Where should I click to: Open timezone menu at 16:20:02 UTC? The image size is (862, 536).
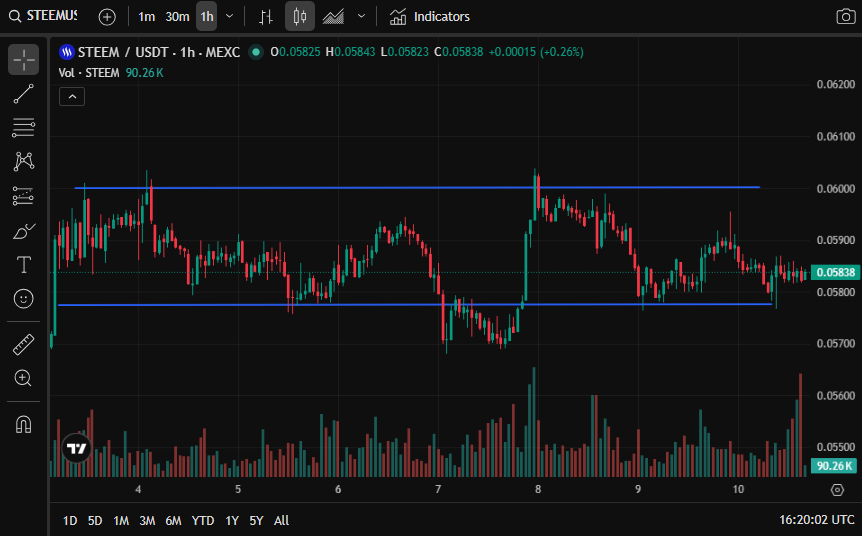(816, 520)
